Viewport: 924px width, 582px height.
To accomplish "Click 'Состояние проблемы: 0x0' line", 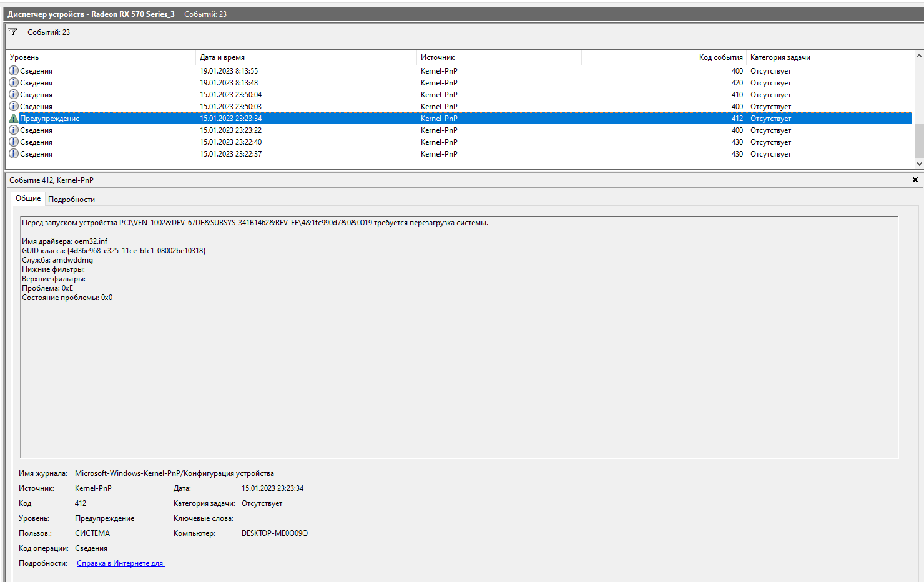I will click(67, 298).
